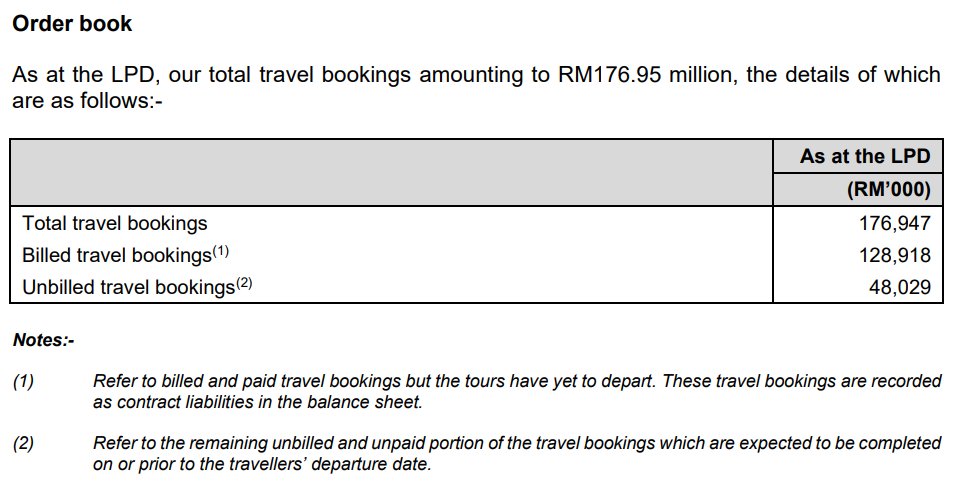Click the "Order book" heading

pyautogui.click(x=71, y=22)
